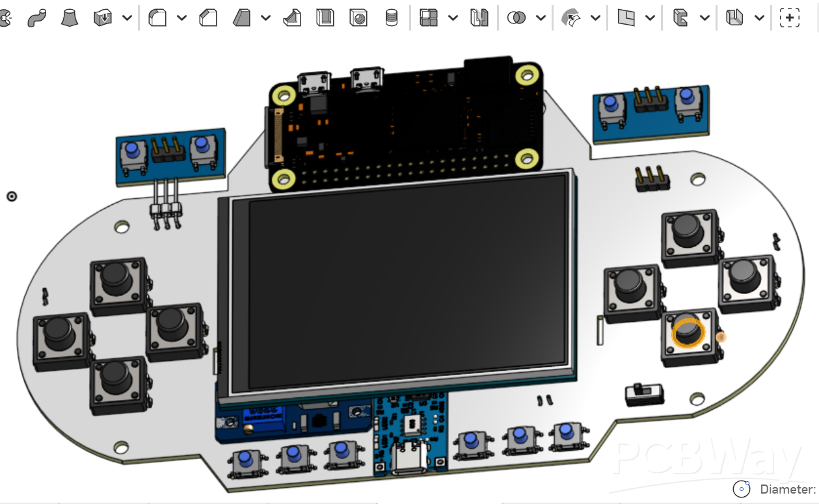Click the Diameter measurement icon

pos(742,489)
